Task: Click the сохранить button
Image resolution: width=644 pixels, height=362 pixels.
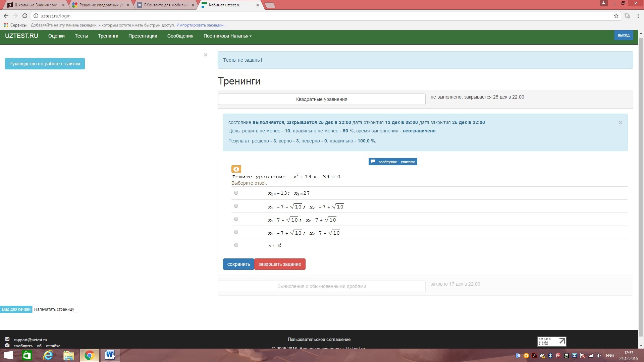Action: coord(238,264)
